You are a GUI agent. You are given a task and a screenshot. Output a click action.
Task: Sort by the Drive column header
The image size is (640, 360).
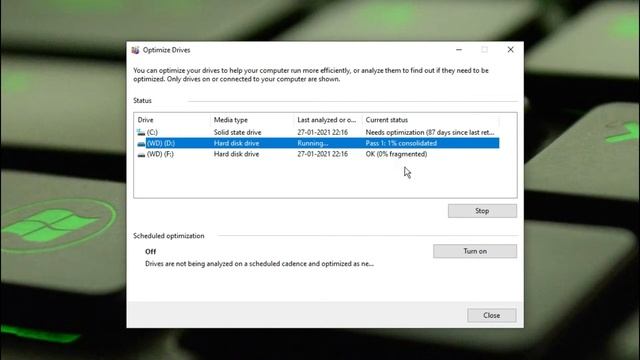point(145,120)
